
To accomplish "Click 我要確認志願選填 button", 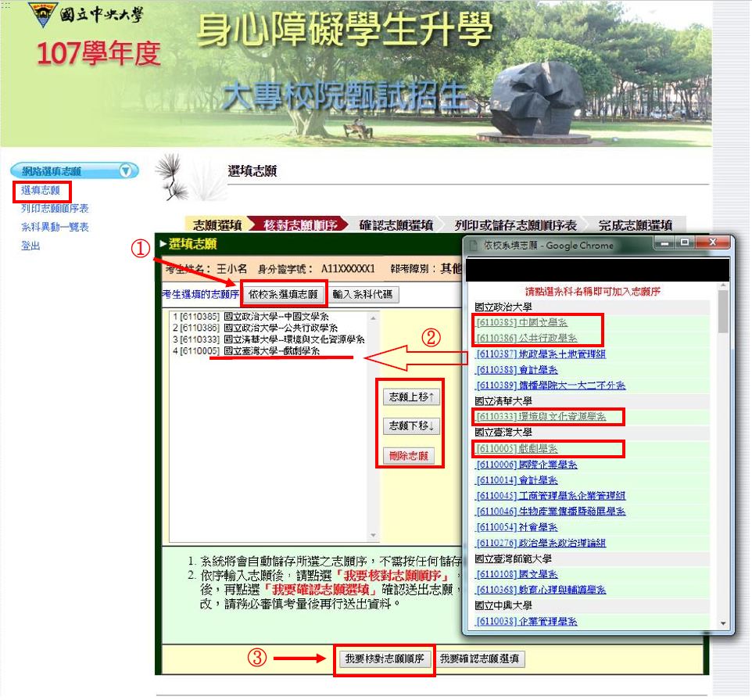I will click(x=480, y=659).
